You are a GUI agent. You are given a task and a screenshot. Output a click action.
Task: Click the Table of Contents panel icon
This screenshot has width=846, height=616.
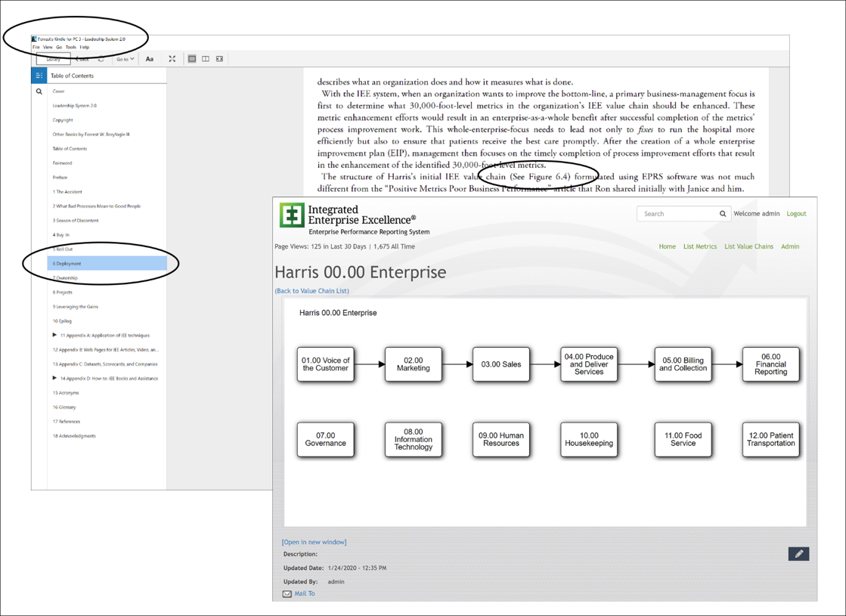39,76
